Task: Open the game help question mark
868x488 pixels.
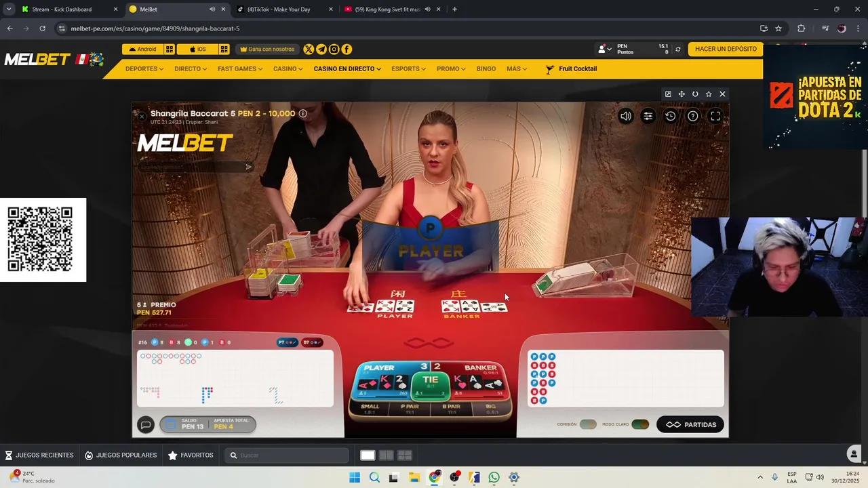Action: [692, 116]
